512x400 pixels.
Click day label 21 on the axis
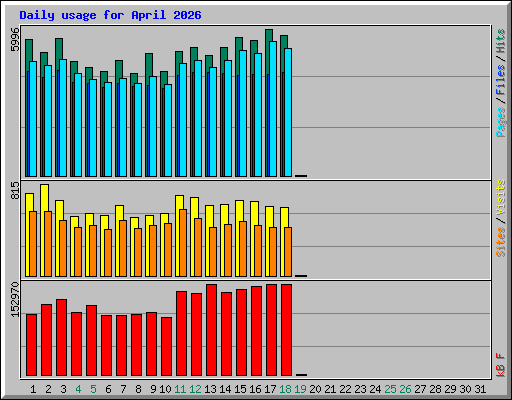coord(330,389)
